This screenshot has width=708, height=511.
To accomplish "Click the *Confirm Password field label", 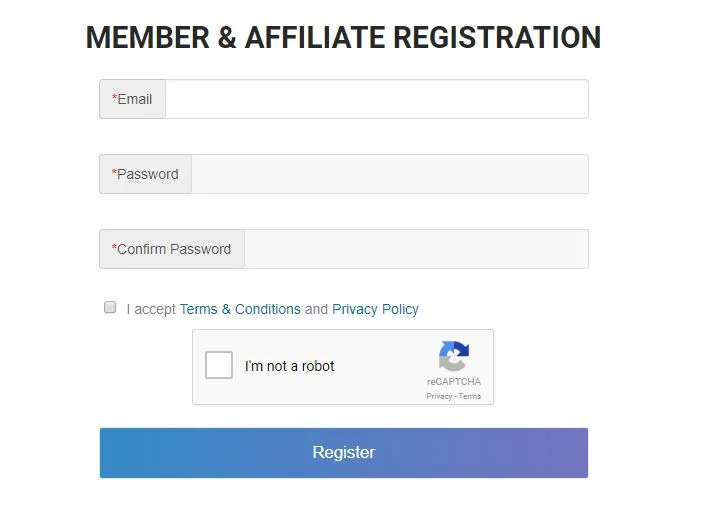I will point(172,249).
